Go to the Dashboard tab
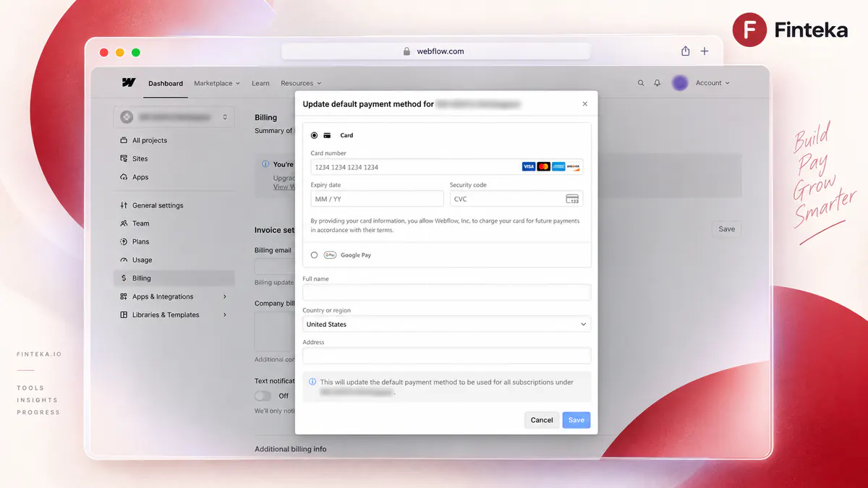 point(166,83)
